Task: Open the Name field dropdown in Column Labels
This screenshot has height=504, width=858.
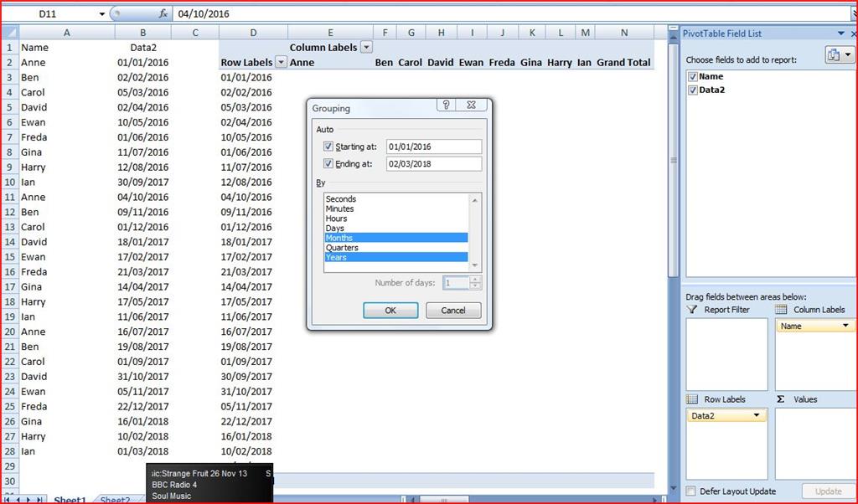Action: coord(845,326)
